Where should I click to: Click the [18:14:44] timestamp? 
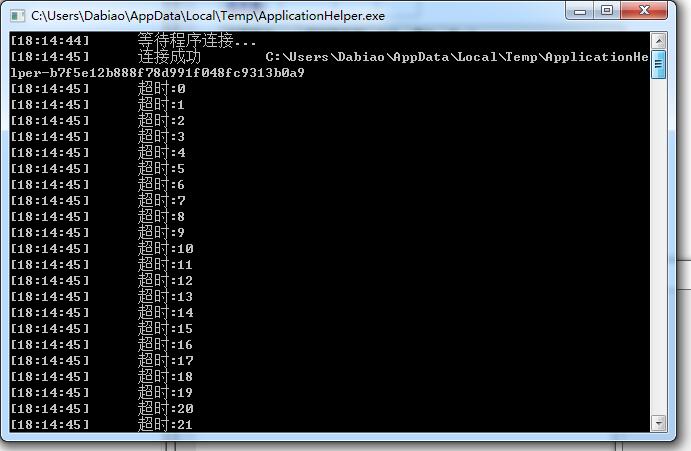coord(49,41)
